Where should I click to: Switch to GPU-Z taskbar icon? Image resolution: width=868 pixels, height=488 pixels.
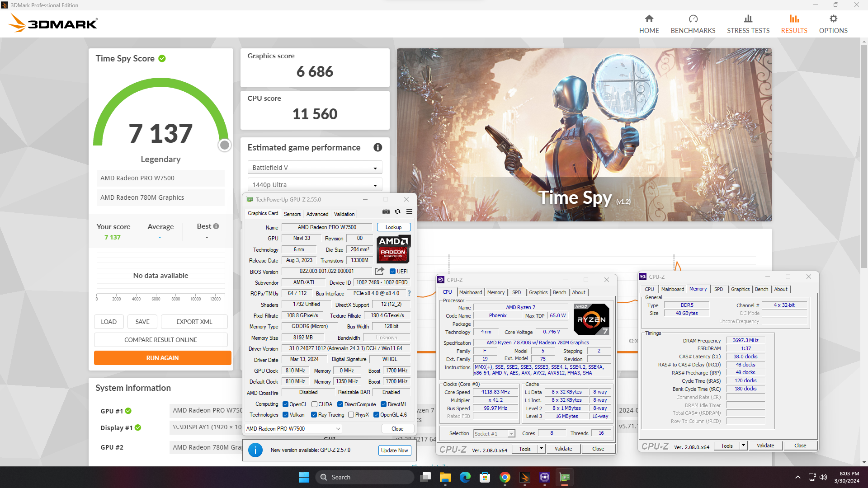point(565,477)
